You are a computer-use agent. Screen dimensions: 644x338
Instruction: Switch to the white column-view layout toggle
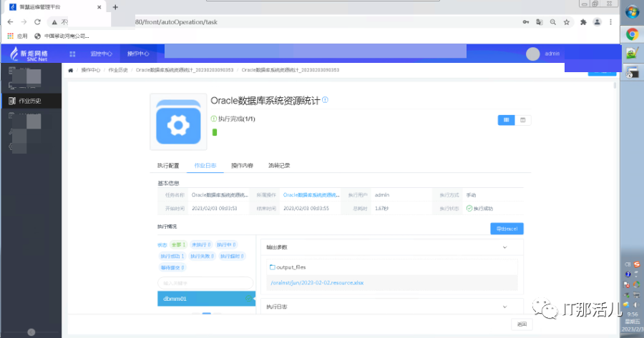click(523, 120)
